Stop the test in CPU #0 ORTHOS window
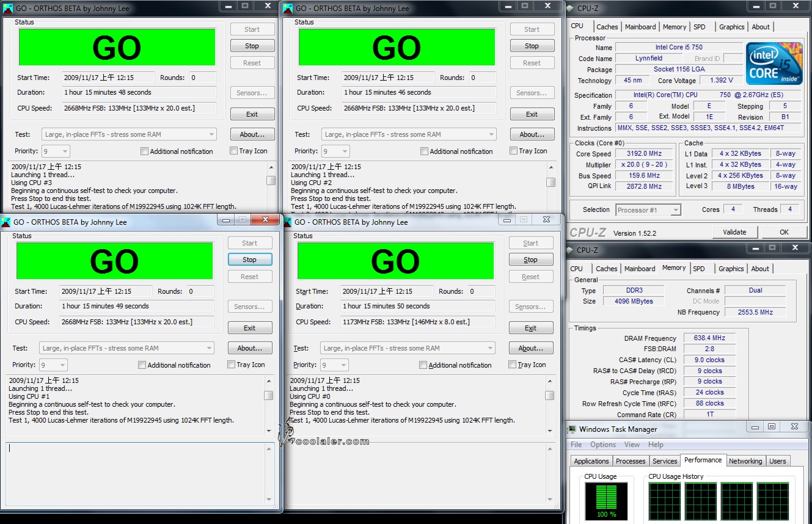This screenshot has width=812, height=524. pos(531,260)
